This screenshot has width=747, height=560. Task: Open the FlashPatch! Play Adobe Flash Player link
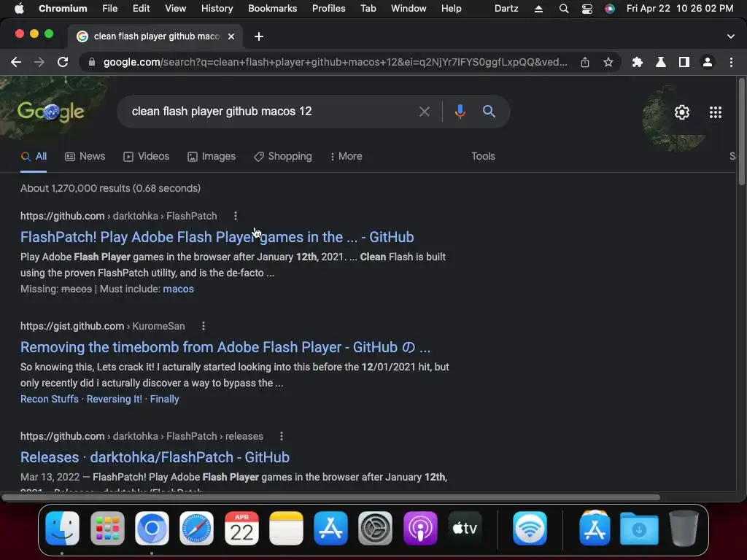click(x=217, y=237)
